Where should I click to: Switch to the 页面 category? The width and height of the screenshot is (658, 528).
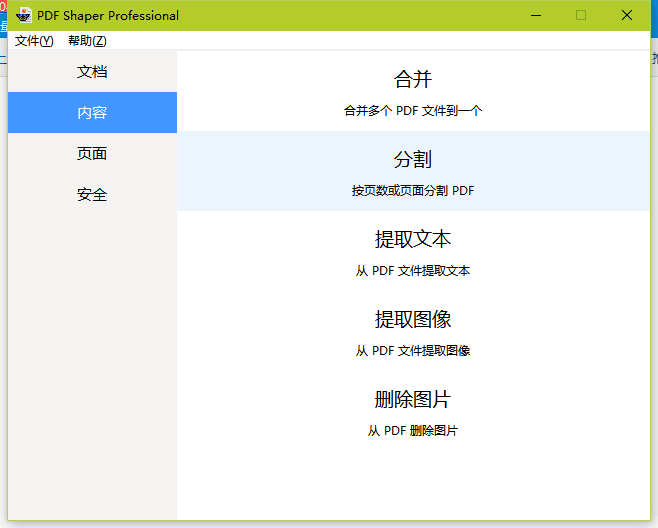(92, 154)
